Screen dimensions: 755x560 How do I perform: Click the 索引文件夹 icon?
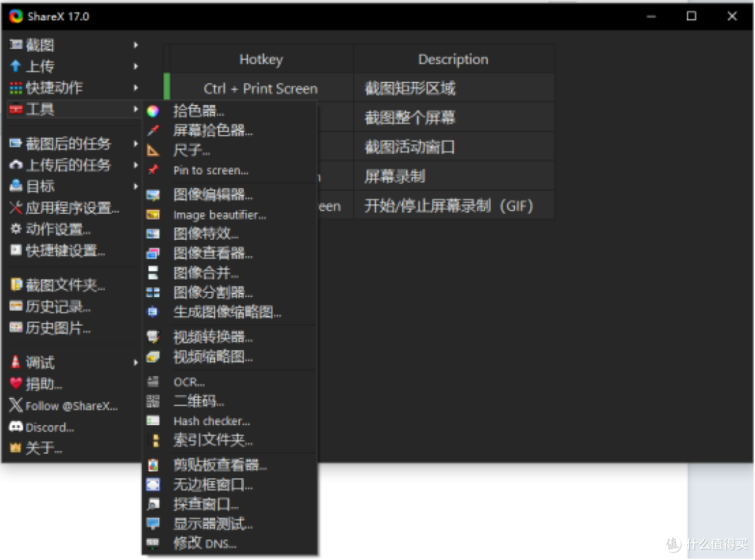click(x=155, y=440)
